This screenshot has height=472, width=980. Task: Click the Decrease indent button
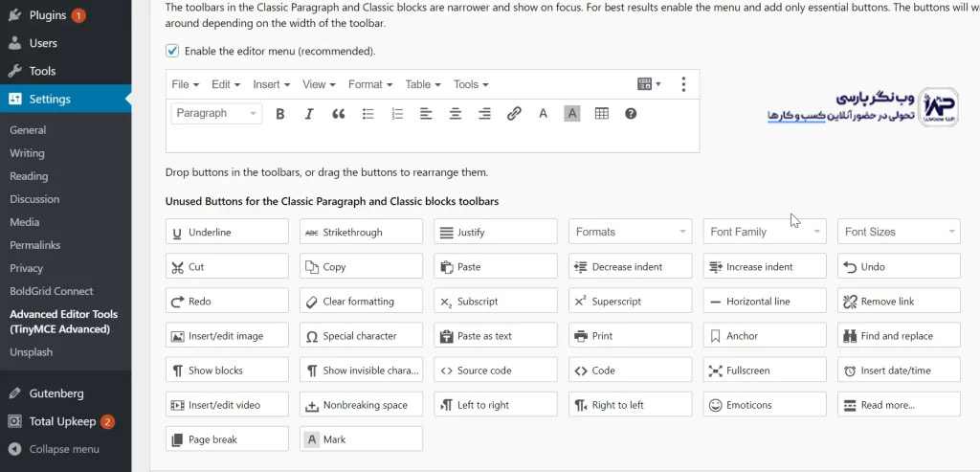(x=630, y=267)
